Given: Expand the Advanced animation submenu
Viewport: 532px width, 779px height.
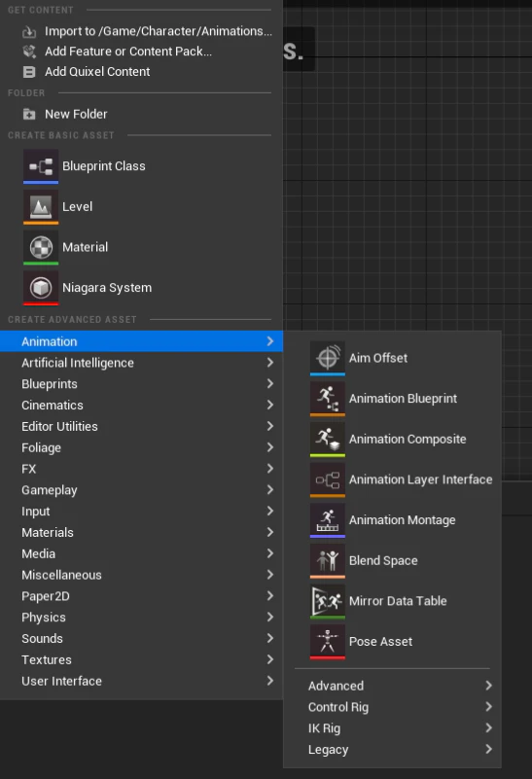Looking at the screenshot, I should (392, 686).
